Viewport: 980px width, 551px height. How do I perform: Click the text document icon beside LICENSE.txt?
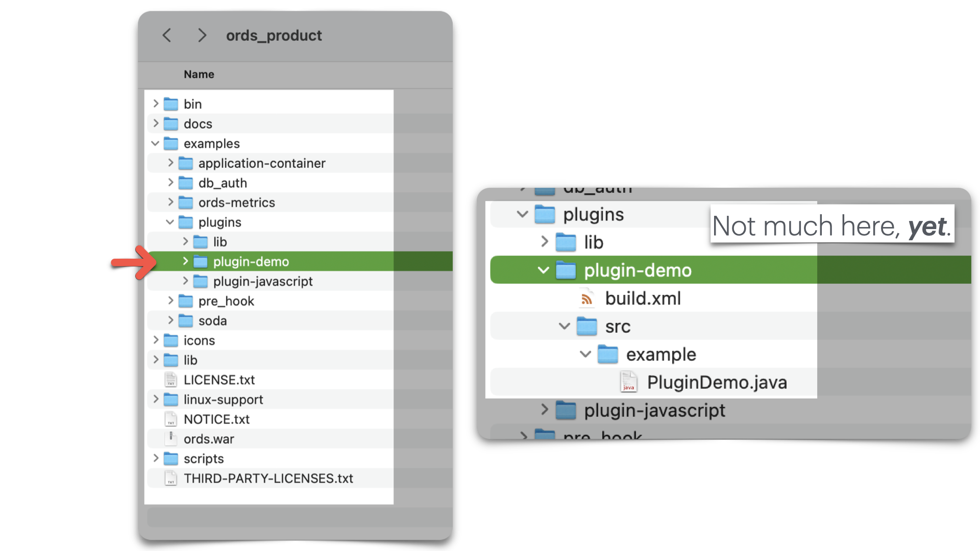(171, 380)
